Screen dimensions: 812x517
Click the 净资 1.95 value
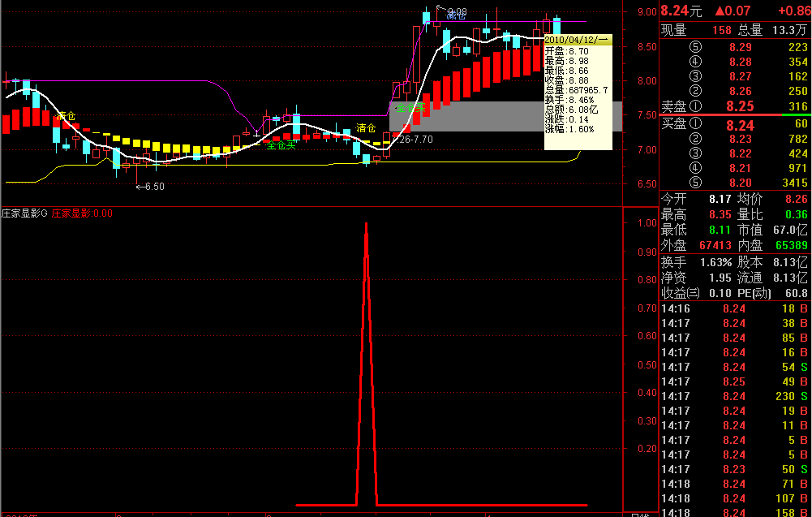click(720, 278)
